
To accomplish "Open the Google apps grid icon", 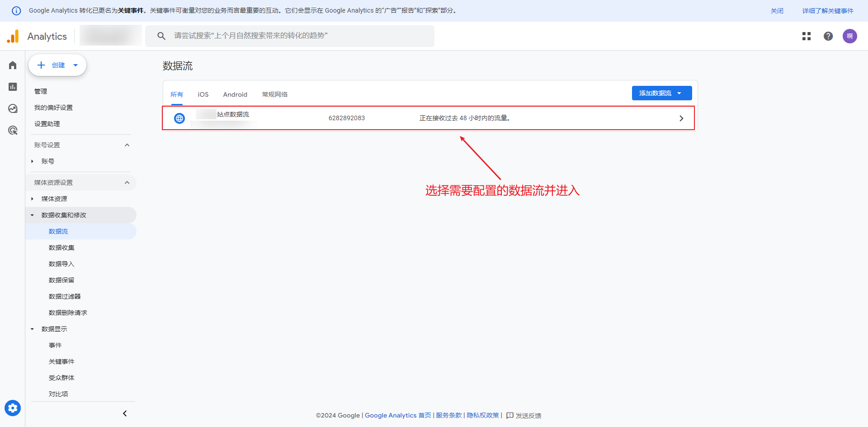I will point(807,36).
